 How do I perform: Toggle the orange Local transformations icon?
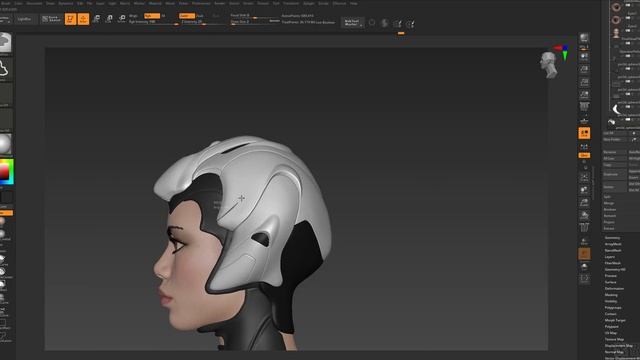click(584, 133)
